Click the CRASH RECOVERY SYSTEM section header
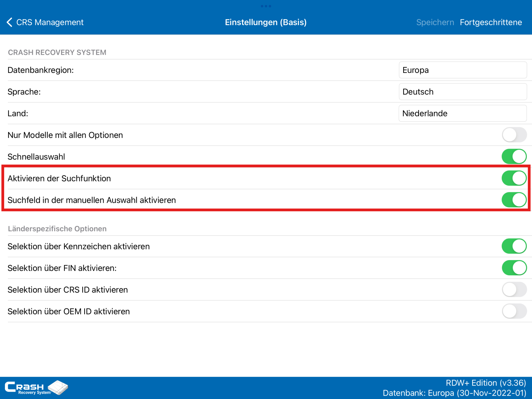 pyautogui.click(x=57, y=52)
